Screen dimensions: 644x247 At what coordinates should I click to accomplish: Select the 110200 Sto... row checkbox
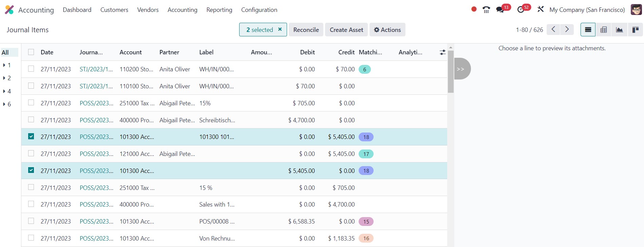point(31,69)
